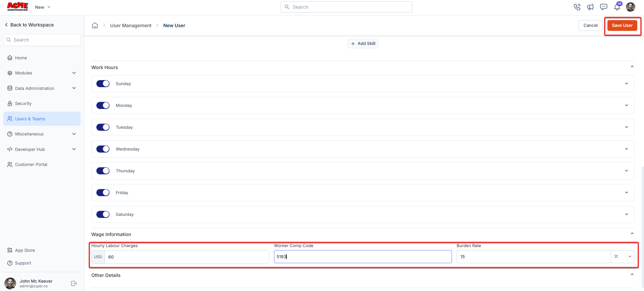
Task: Open the notifications bell icon
Action: (617, 7)
